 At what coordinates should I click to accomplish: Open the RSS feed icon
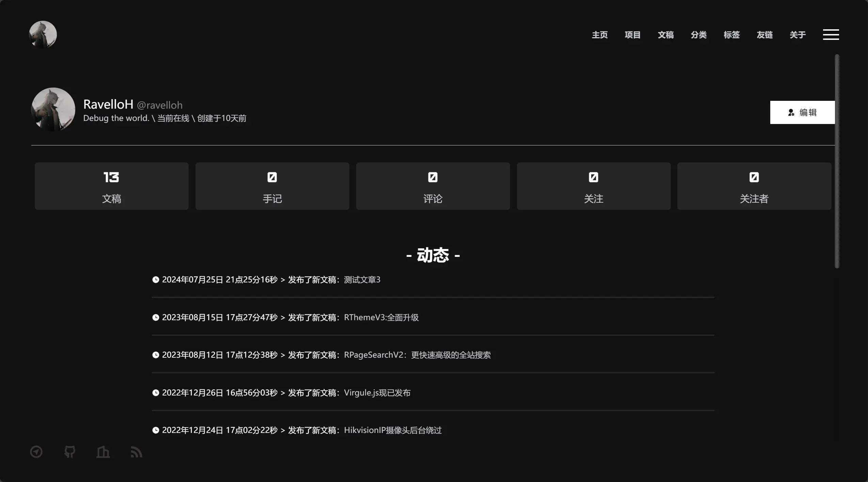(x=136, y=452)
